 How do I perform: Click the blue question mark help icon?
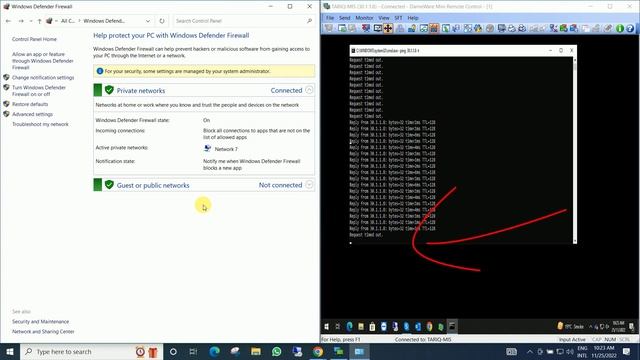click(x=630, y=28)
